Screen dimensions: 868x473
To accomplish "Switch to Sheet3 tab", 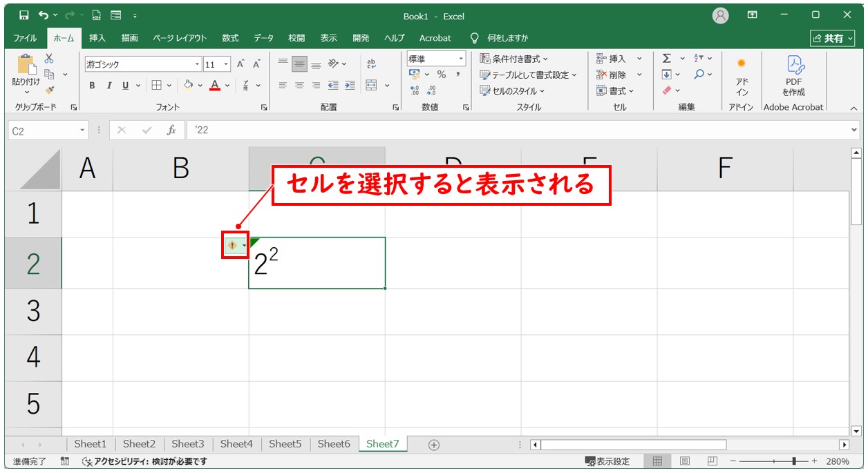I will tap(187, 444).
